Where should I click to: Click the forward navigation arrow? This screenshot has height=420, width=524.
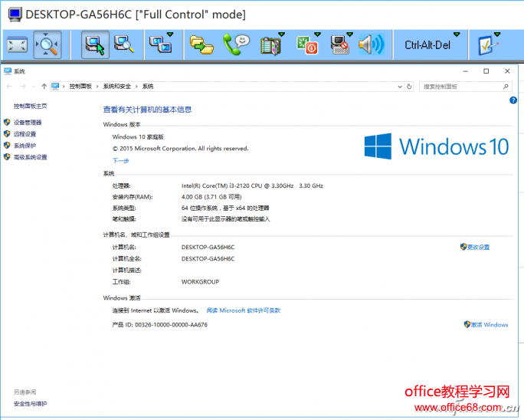[x=23, y=87]
